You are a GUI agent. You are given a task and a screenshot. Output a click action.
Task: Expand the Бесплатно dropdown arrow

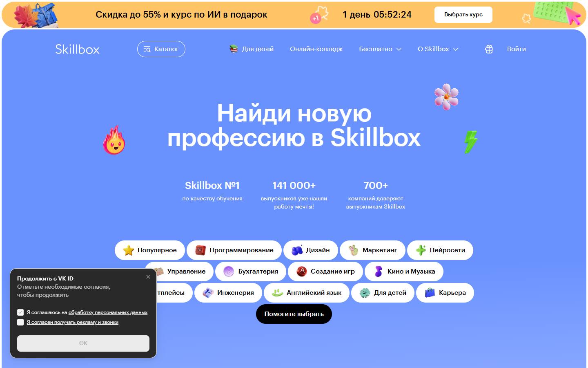tap(399, 49)
